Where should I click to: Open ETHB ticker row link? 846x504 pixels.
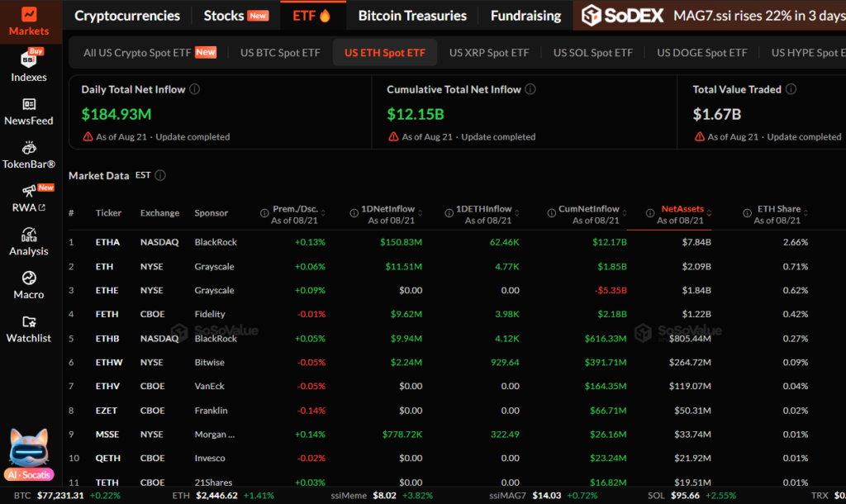pyautogui.click(x=107, y=338)
